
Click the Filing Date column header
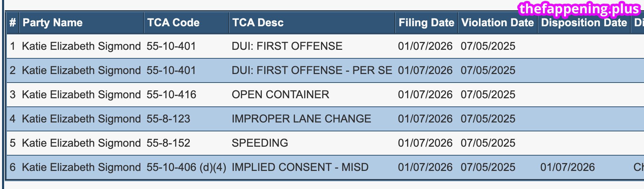tap(426, 23)
